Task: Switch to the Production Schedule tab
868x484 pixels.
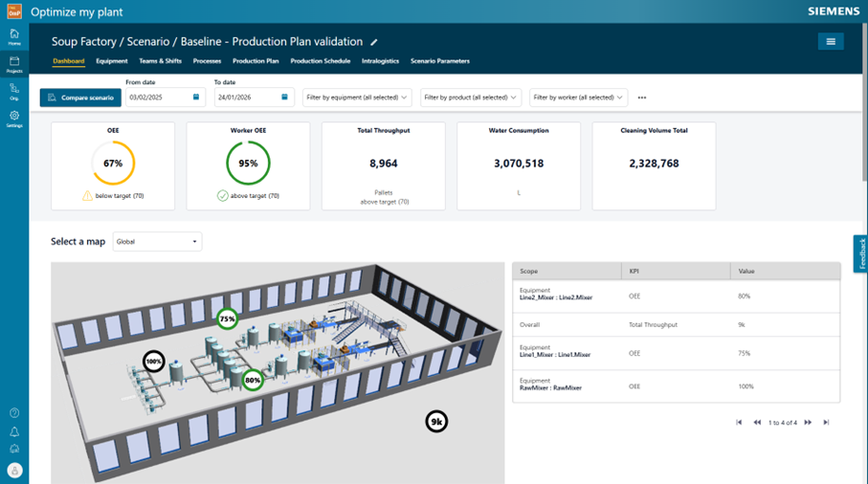Action: [320, 61]
